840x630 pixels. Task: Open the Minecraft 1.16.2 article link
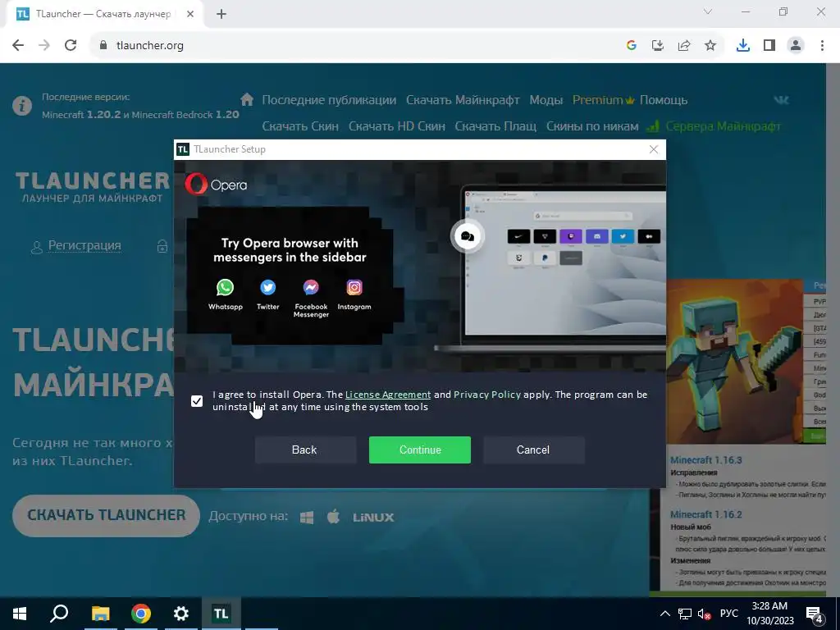(x=706, y=514)
